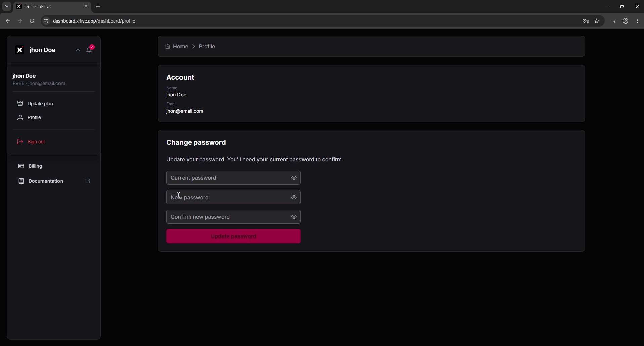Image resolution: width=644 pixels, height=346 pixels.
Task: Click the jhon@email.com account email text
Action: (185, 111)
